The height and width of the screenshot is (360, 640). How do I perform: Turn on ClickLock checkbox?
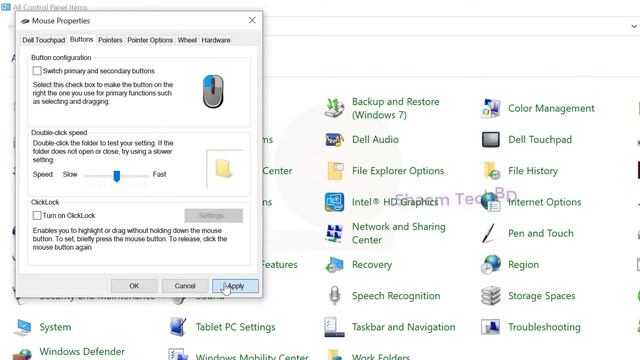pos(37,215)
